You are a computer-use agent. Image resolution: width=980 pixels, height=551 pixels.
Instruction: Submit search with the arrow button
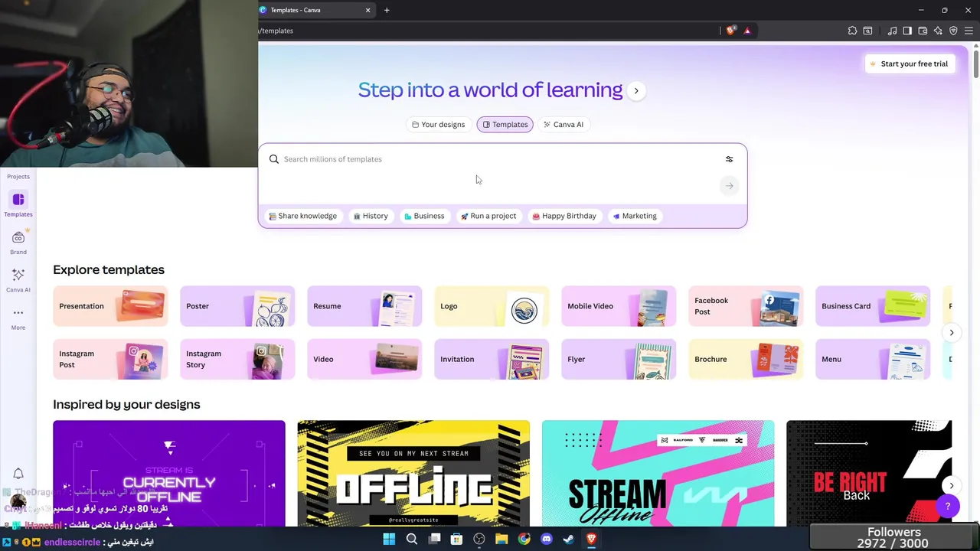click(x=729, y=186)
